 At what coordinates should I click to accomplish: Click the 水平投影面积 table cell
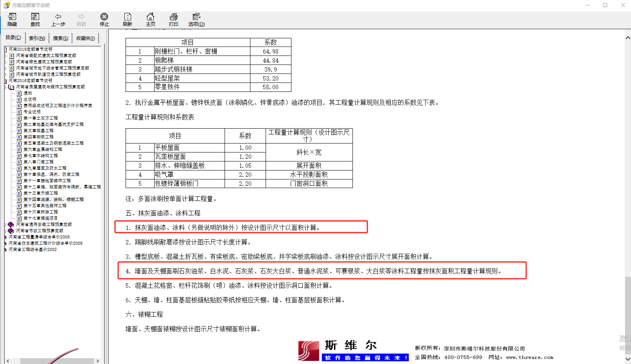(x=309, y=175)
